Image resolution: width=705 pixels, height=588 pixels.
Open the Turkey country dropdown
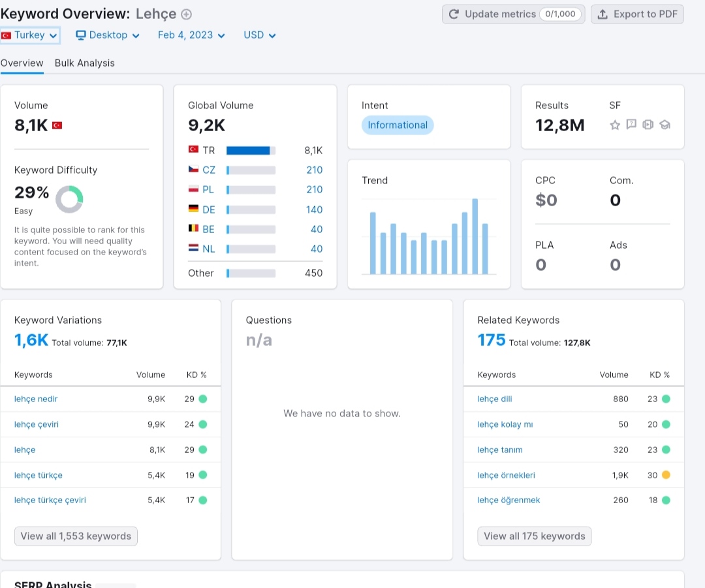tap(29, 35)
